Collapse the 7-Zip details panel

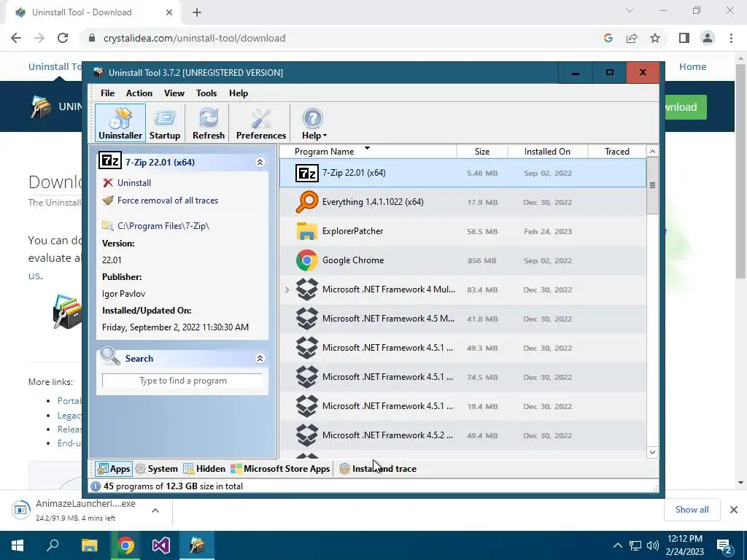pos(260,163)
